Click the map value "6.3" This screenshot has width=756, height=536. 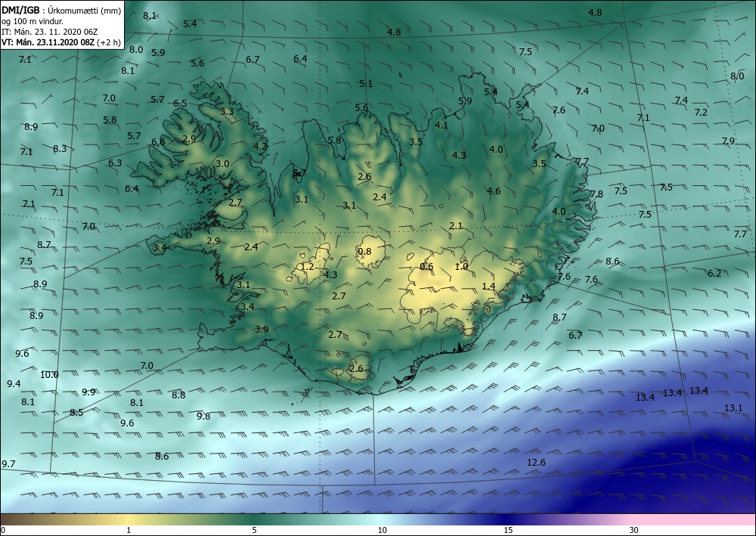[x=115, y=163]
